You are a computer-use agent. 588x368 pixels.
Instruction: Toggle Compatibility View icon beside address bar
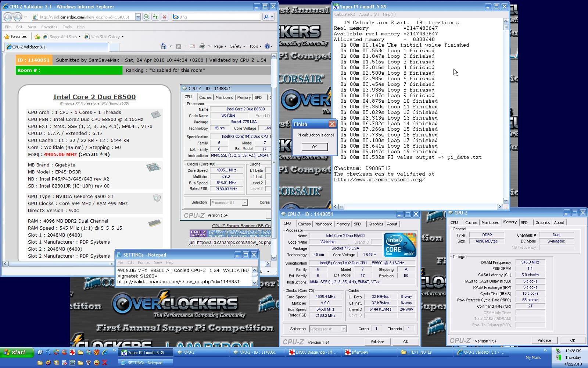point(146,17)
